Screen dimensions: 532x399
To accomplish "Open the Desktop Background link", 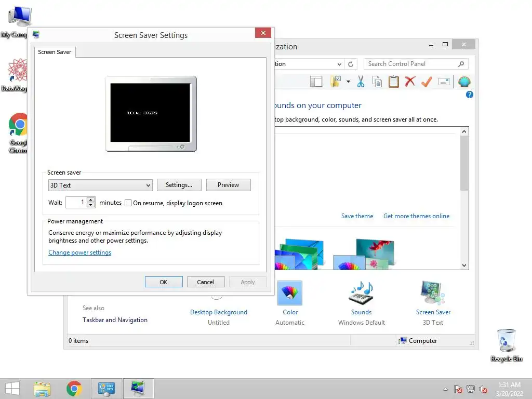I will tap(219, 312).
